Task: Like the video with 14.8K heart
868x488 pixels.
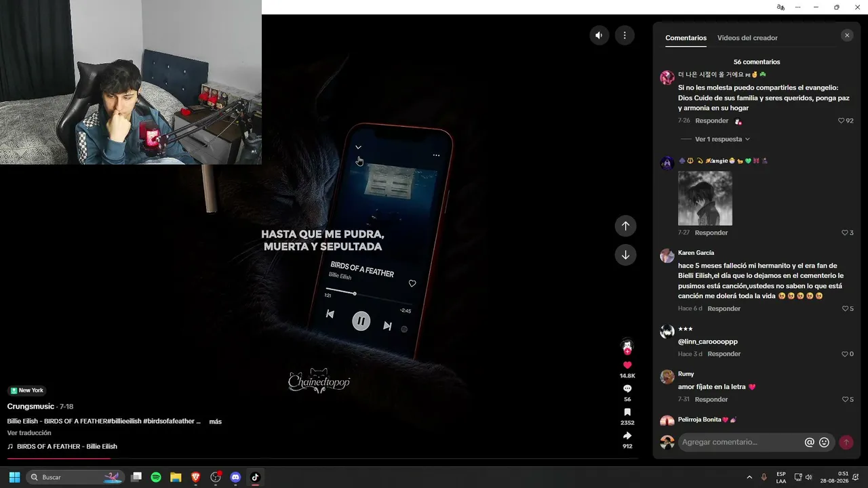Action: (627, 365)
